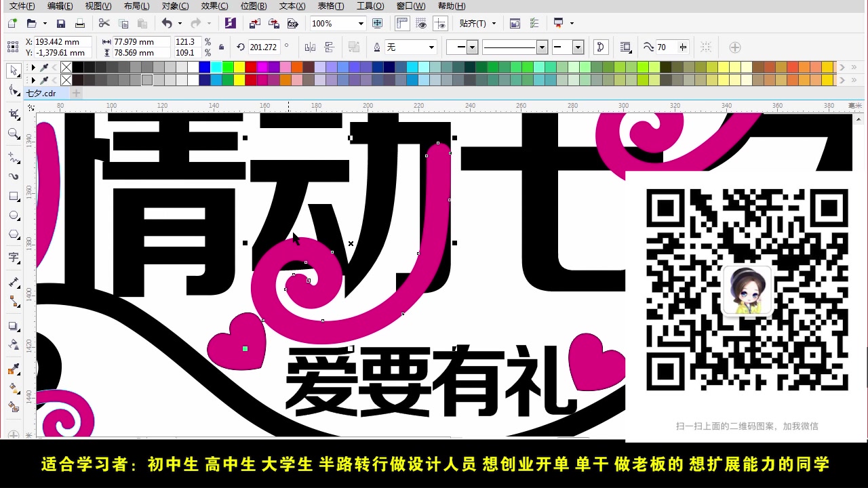
Task: Switch to the 七夕.cdr document tab
Action: point(41,93)
